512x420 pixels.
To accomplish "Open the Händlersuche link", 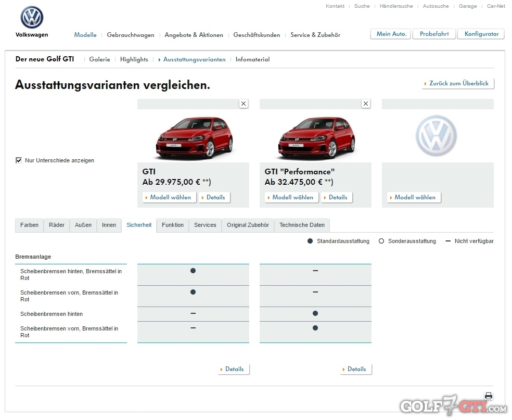I will [396, 6].
